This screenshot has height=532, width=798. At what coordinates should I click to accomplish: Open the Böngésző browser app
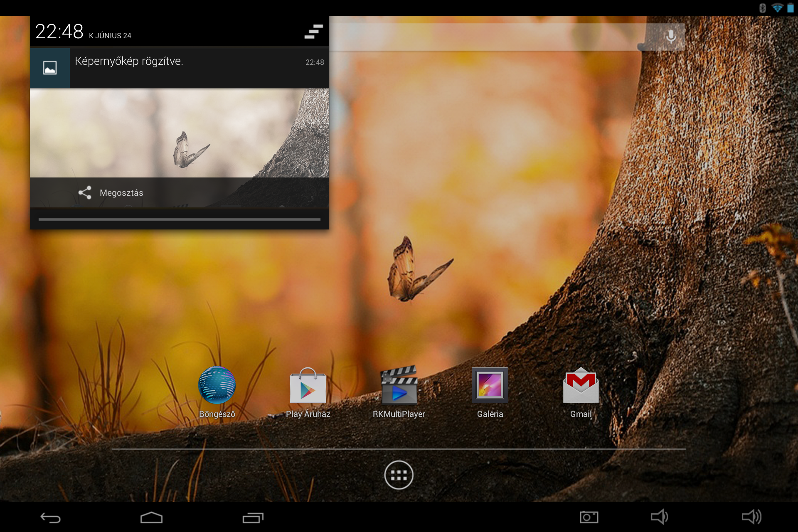[x=217, y=386]
